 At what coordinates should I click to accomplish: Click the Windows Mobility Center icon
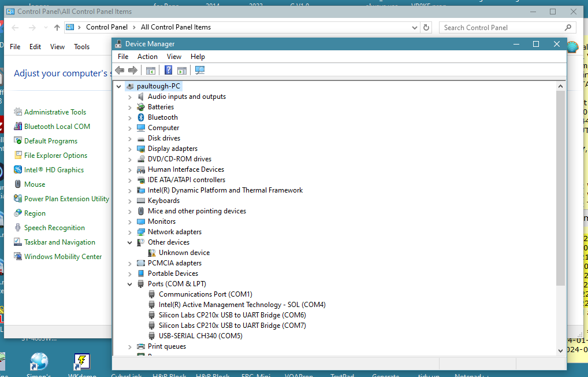pos(18,257)
